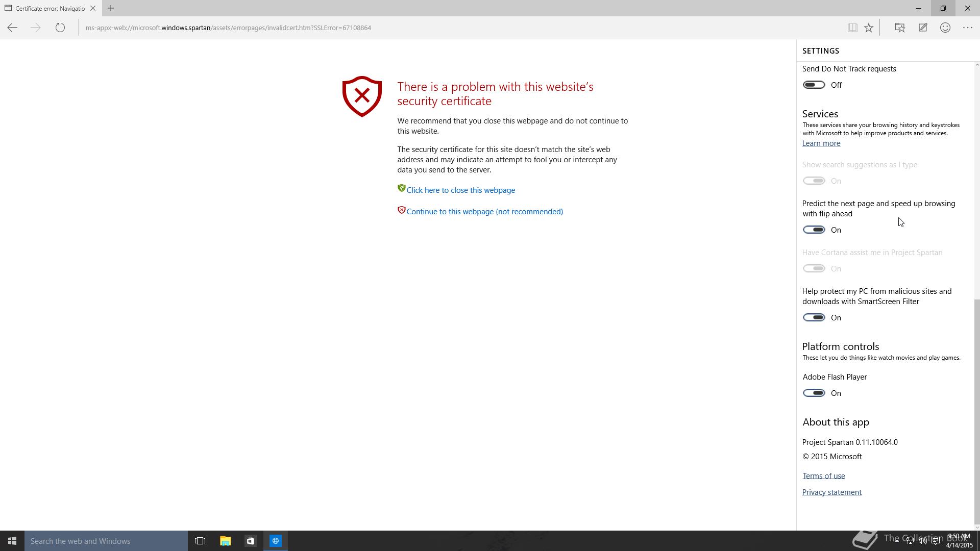This screenshot has width=980, height=551.
Task: Add page to favorites star icon
Action: [x=869, y=28]
